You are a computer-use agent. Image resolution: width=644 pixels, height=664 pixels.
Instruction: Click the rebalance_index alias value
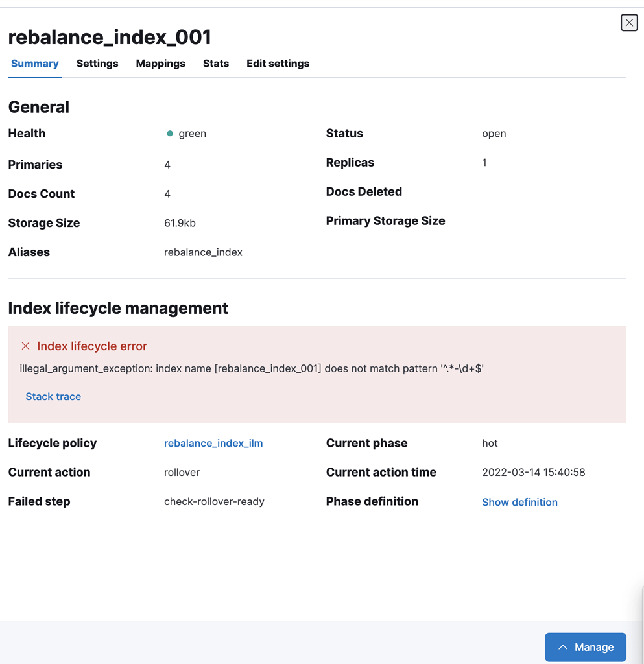(x=203, y=252)
